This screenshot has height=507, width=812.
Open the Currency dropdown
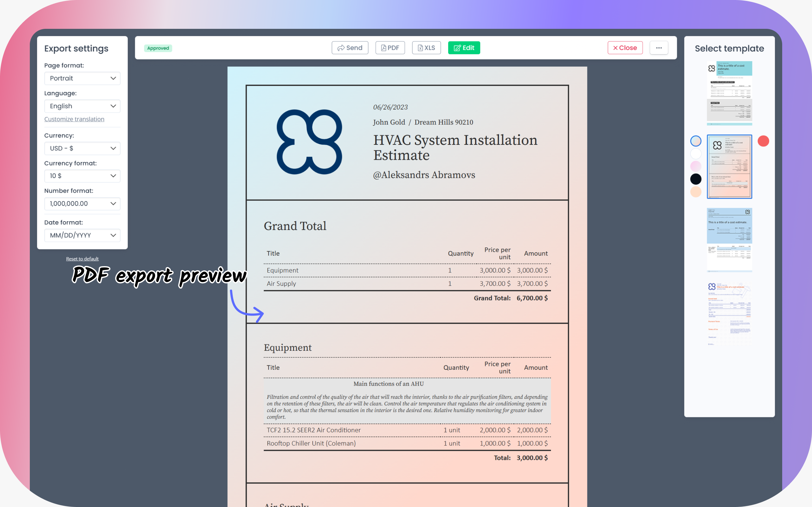pyautogui.click(x=82, y=148)
